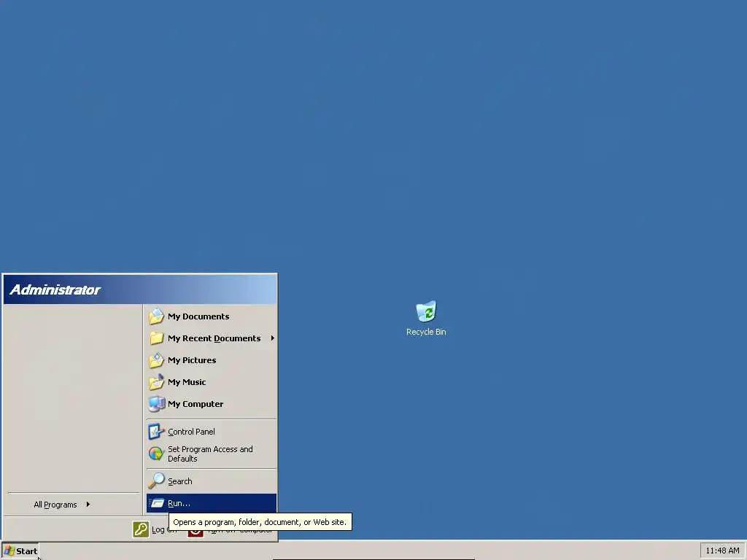Image resolution: width=747 pixels, height=560 pixels.
Task: Click the Log Off key icon
Action: point(141,529)
